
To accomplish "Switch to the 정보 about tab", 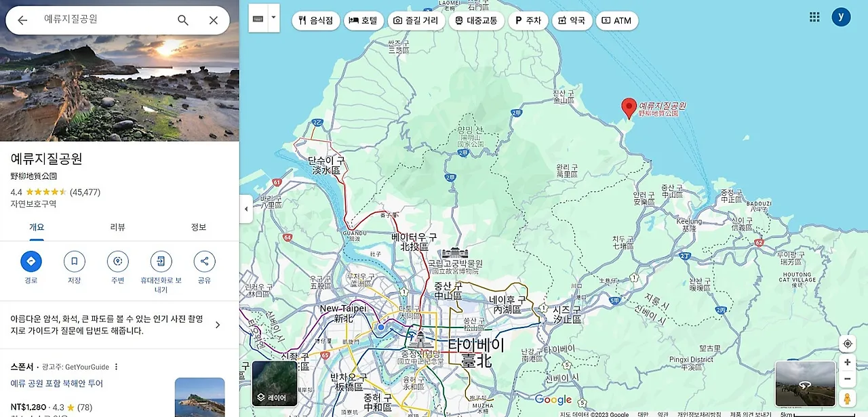I will point(198,227).
